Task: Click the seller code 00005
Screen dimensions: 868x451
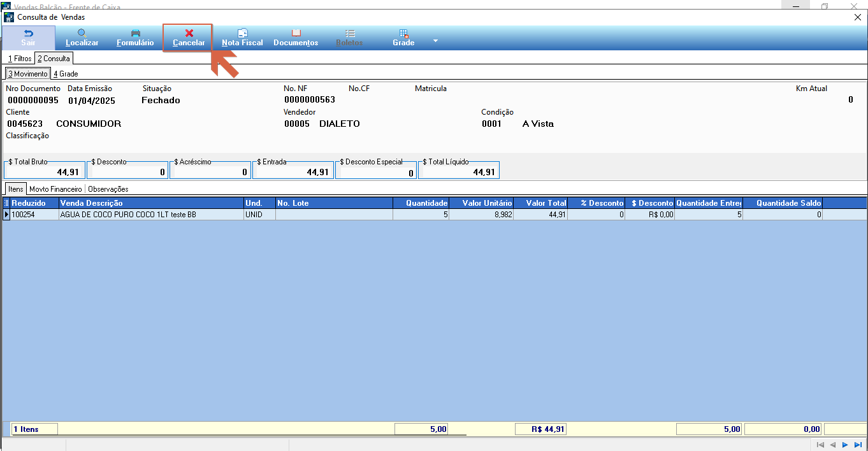Action: click(x=297, y=124)
